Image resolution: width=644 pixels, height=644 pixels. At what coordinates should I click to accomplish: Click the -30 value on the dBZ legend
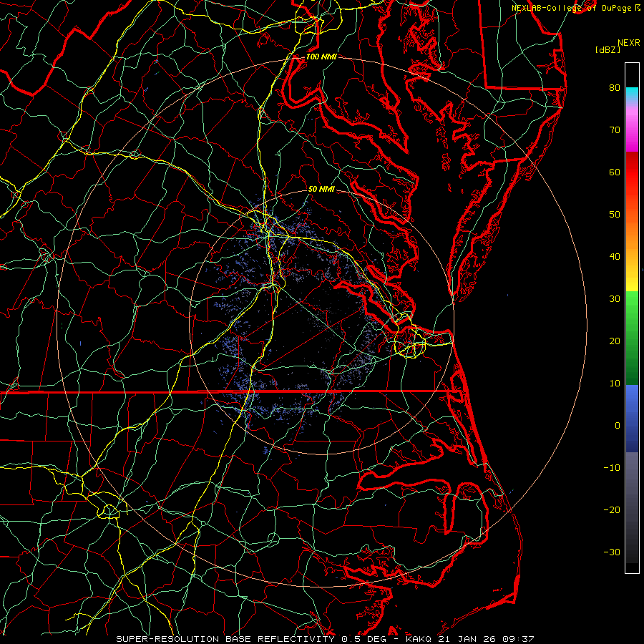coord(612,552)
